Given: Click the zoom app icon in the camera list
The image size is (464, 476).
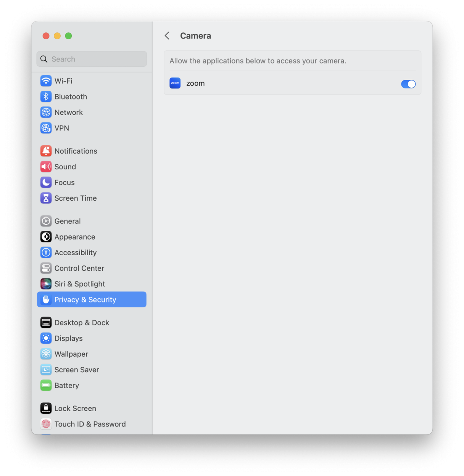Looking at the screenshot, I should (175, 83).
